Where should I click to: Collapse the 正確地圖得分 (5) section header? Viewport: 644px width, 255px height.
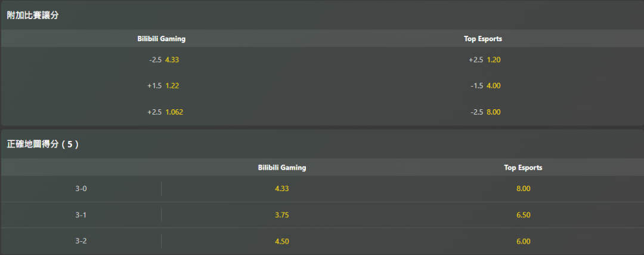point(42,144)
